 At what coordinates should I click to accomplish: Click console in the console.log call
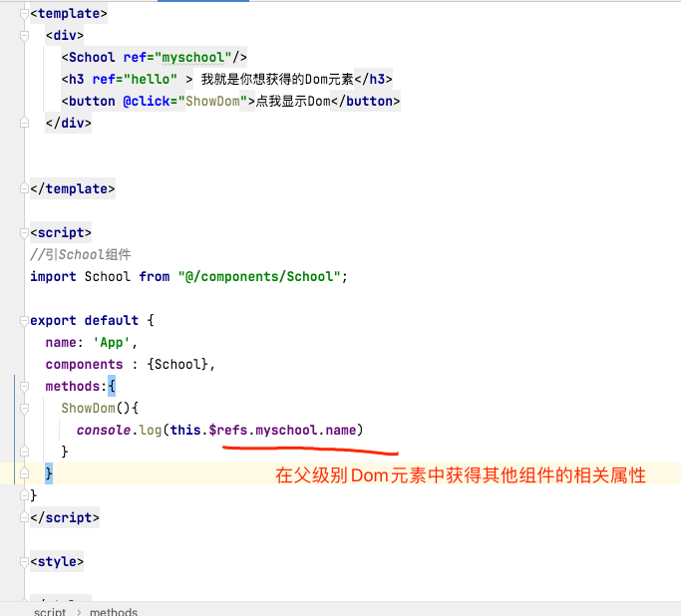[x=104, y=430]
